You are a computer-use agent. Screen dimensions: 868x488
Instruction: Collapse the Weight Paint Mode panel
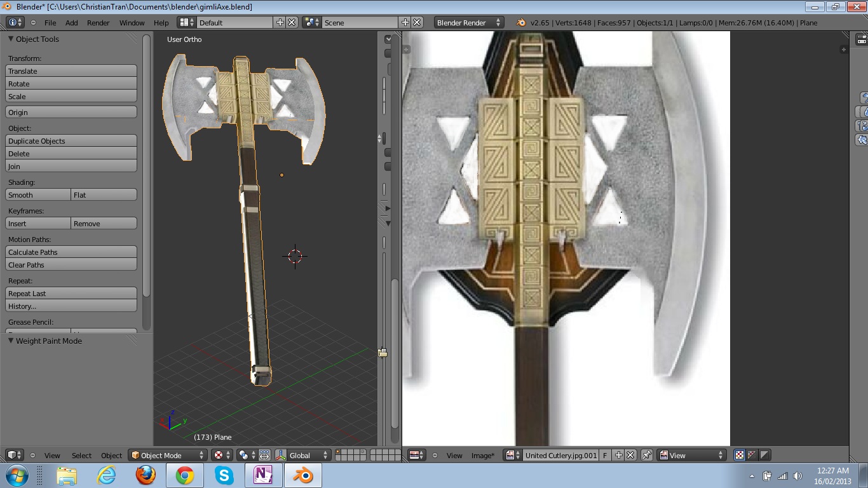tap(11, 341)
